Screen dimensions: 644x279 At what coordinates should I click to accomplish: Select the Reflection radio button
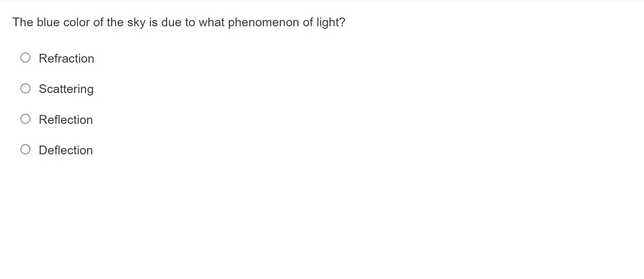25,119
